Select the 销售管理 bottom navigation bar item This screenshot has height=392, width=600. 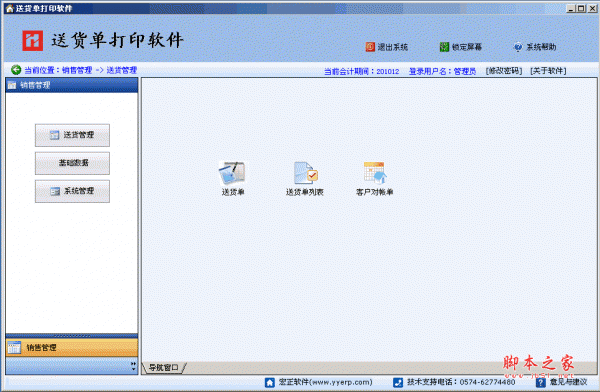(x=72, y=348)
